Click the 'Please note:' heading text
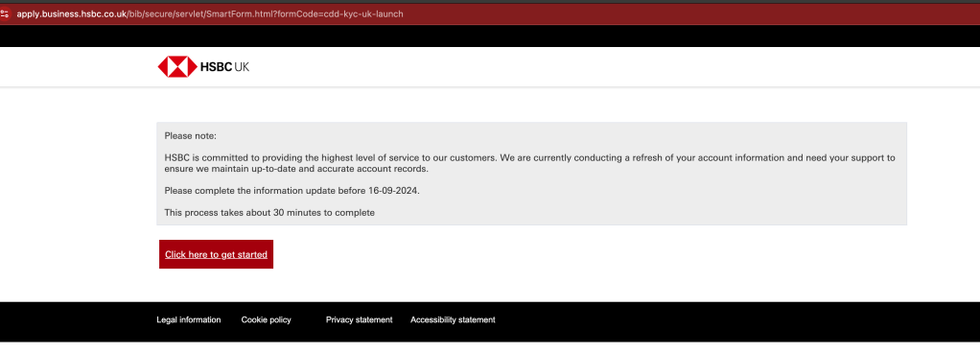 click(x=190, y=135)
